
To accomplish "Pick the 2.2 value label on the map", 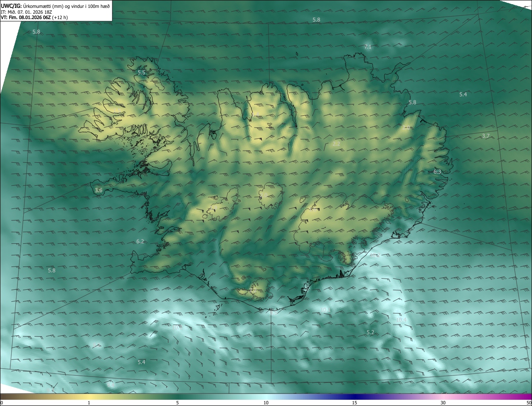I will point(336,144).
